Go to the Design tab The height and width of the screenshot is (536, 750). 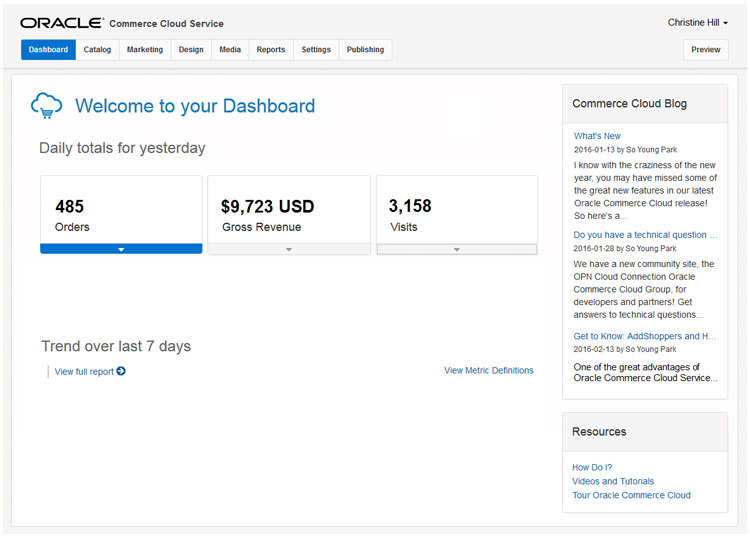point(191,50)
